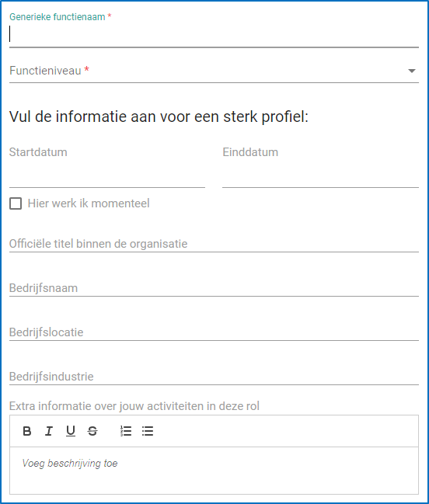Select the Bedrijfsnaam input field
Image resolution: width=429 pixels, height=504 pixels.
click(x=214, y=288)
